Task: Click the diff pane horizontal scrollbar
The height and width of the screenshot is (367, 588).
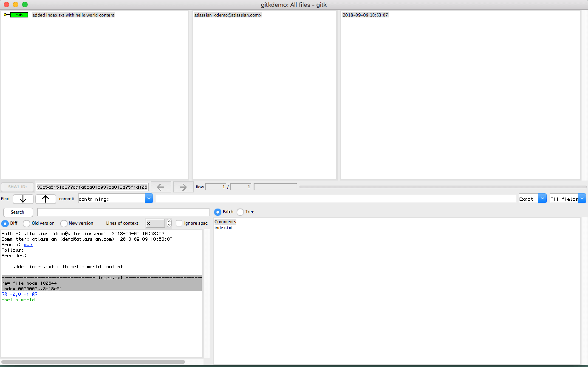Action: (93, 362)
